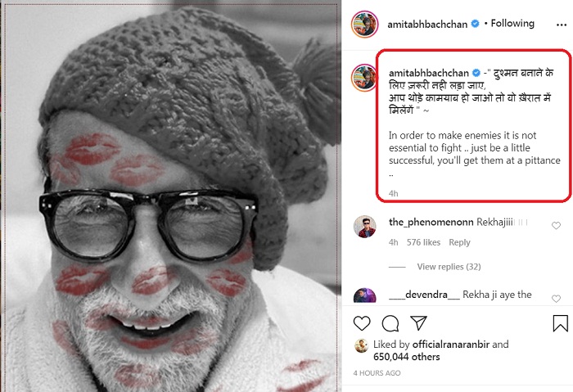Open amitabhbachchan's profile picture in the header
This screenshot has height=392, width=573.
[x=364, y=25]
